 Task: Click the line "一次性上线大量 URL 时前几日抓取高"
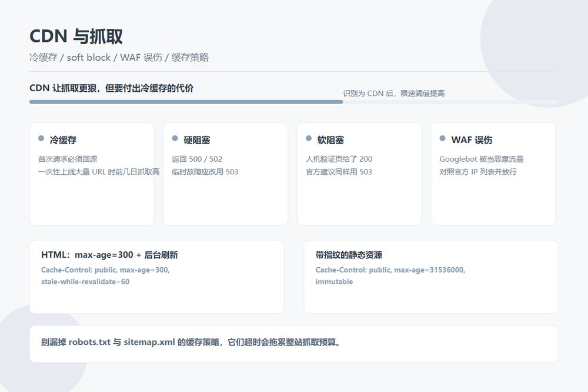pyautogui.click(x=99, y=172)
